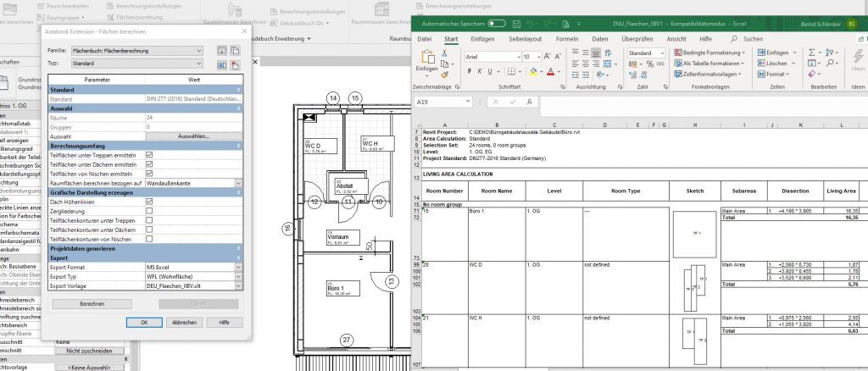Screen dimensions: 868x371
Task: Toggle bold formatting in Excel
Action: [469, 73]
